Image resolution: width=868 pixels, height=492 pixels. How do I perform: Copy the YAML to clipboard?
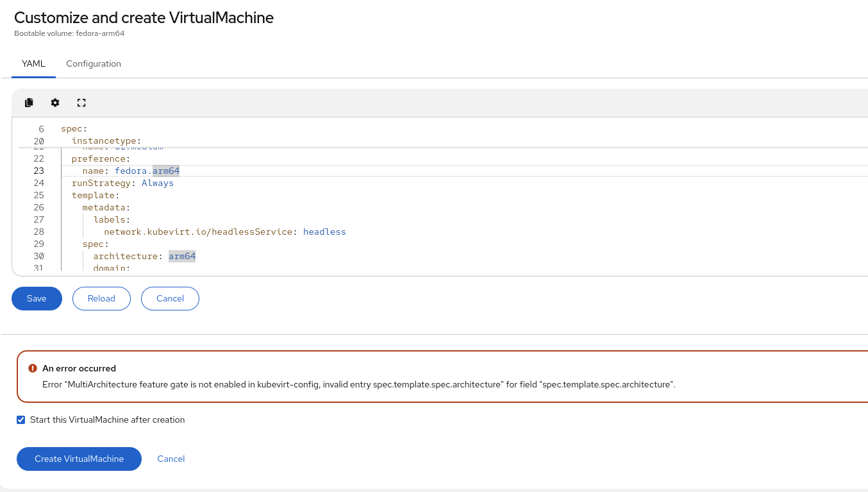click(29, 103)
